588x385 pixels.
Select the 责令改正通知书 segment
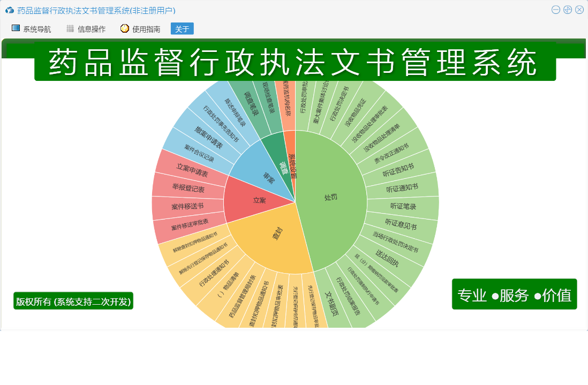tap(391, 153)
